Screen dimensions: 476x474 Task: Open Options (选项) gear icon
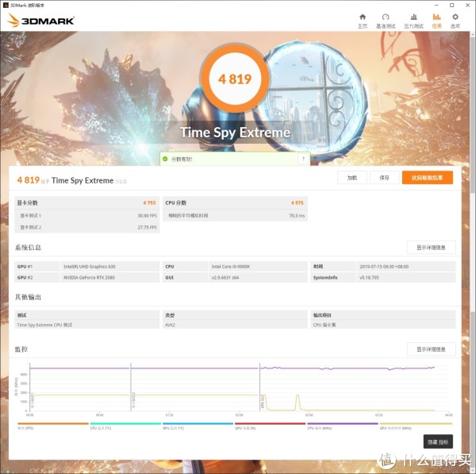pos(455,17)
